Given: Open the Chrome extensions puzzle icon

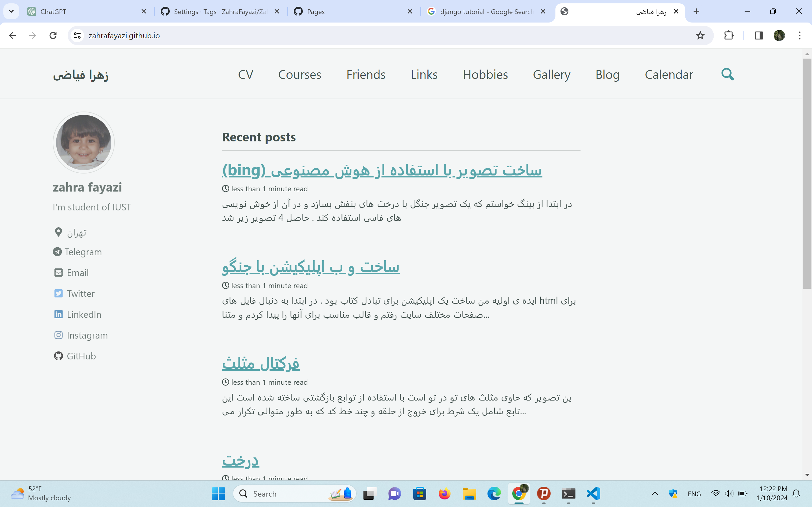Looking at the screenshot, I should (x=729, y=35).
